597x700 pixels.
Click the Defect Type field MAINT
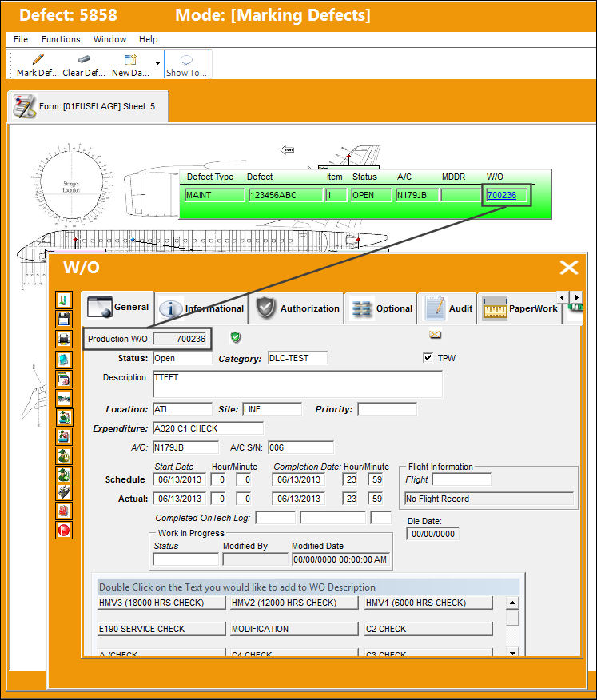tap(215, 195)
